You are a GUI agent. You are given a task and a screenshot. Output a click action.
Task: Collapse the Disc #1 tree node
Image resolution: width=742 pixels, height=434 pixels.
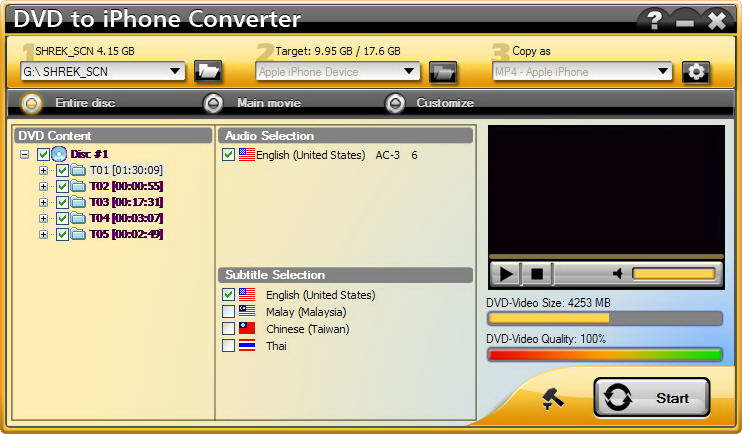point(25,154)
